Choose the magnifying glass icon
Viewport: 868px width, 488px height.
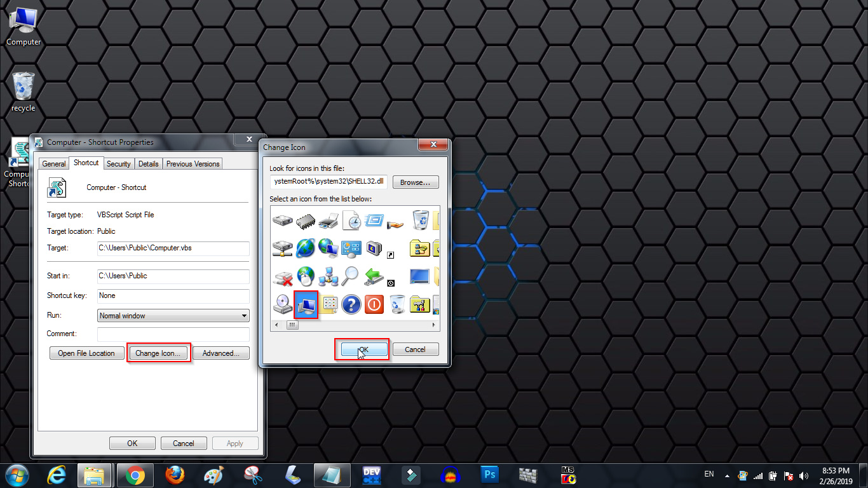(x=351, y=276)
